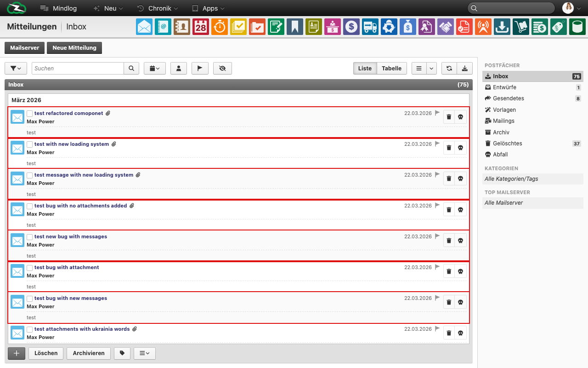The image size is (588, 368).
Task: Tick checkbox for 'test bug with attachment'
Action: coord(30,268)
